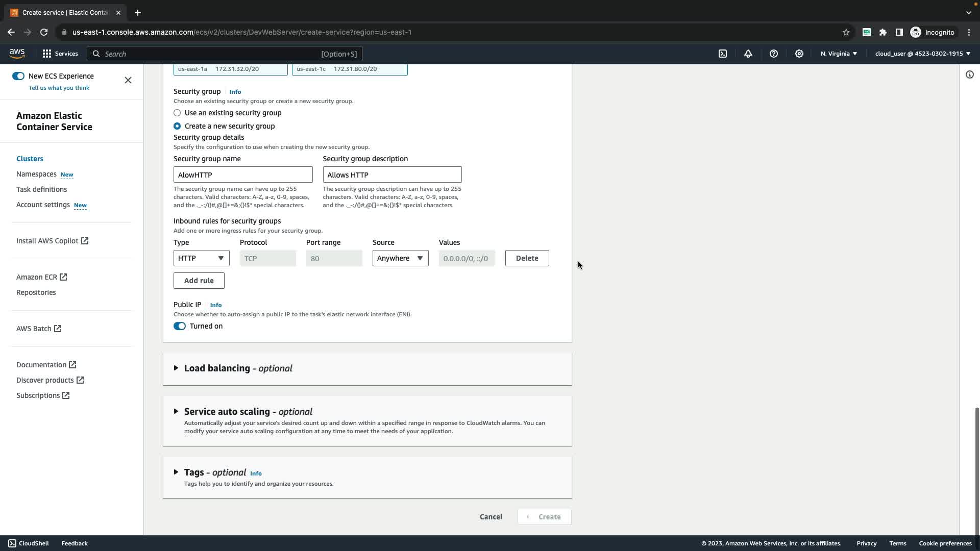Open the N. Virginia region menu
The height and width of the screenshot is (551, 980).
[839, 54]
